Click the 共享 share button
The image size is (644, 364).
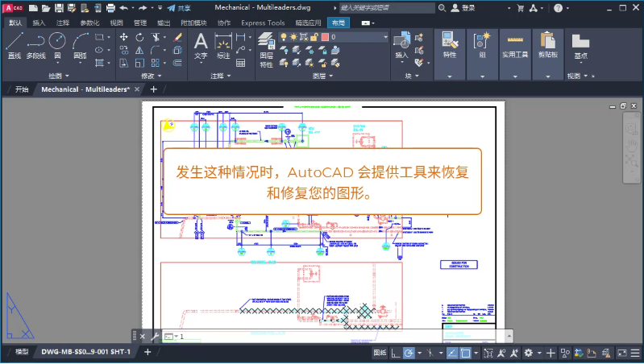click(x=179, y=8)
